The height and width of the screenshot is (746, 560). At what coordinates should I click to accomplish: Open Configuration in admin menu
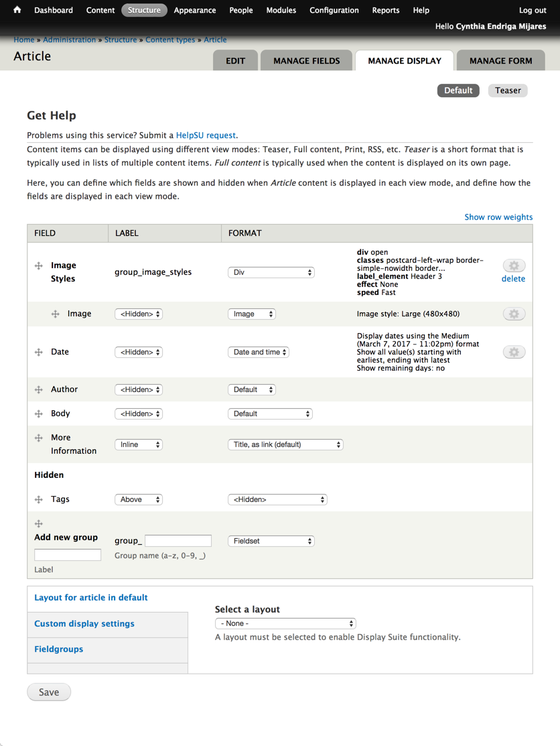[334, 10]
